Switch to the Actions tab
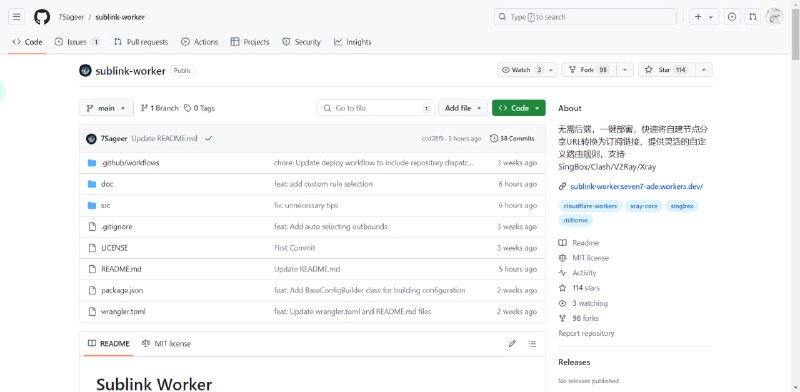Screen dimensions: 800x392 coord(199,42)
